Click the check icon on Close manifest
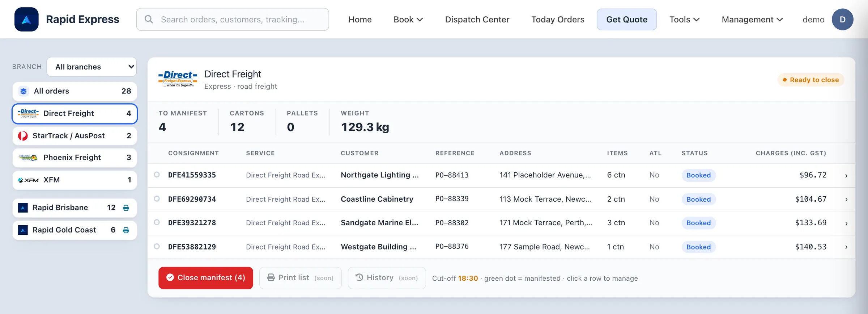The height and width of the screenshot is (314, 868). coord(170,277)
